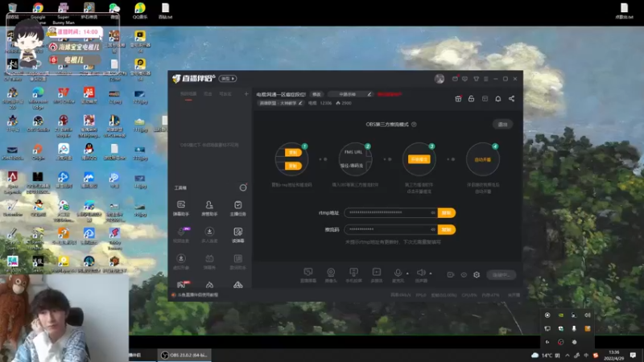Click the taskbar clock showing 13:06
Viewport: 644px width, 362px height.
(614, 355)
